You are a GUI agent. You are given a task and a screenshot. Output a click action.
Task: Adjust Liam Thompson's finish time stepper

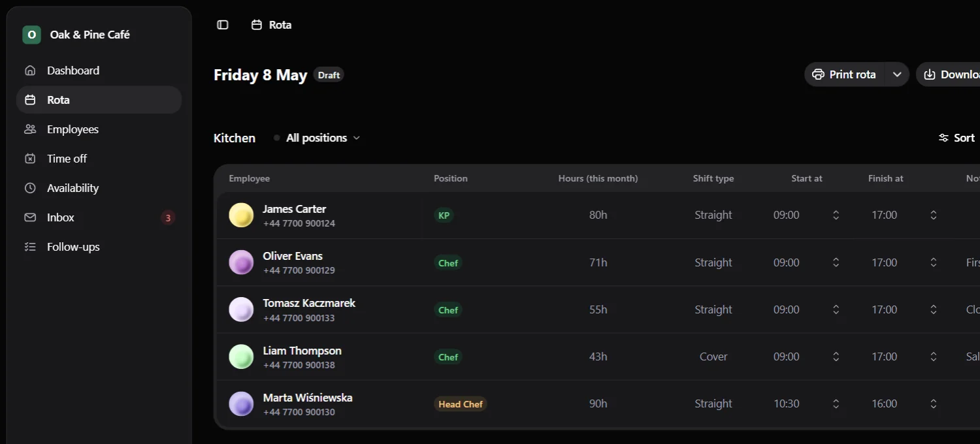[934, 357]
